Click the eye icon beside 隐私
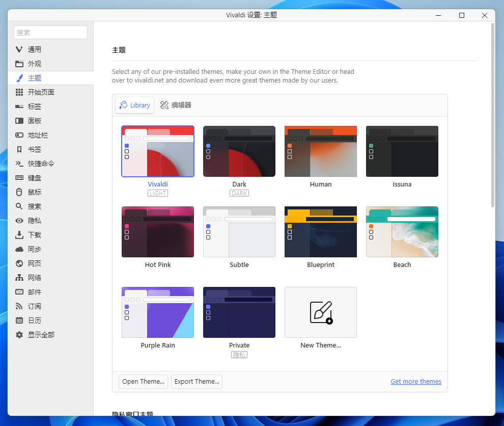504x426 pixels. (x=19, y=221)
